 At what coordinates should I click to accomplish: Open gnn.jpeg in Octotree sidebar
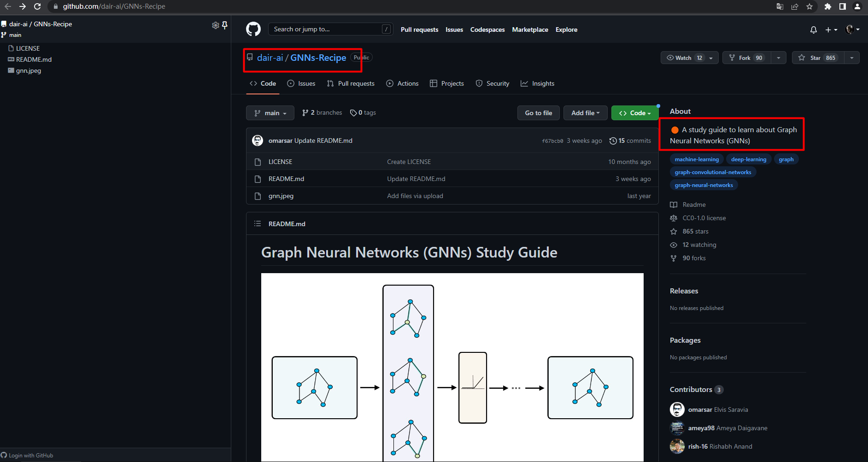pyautogui.click(x=28, y=70)
